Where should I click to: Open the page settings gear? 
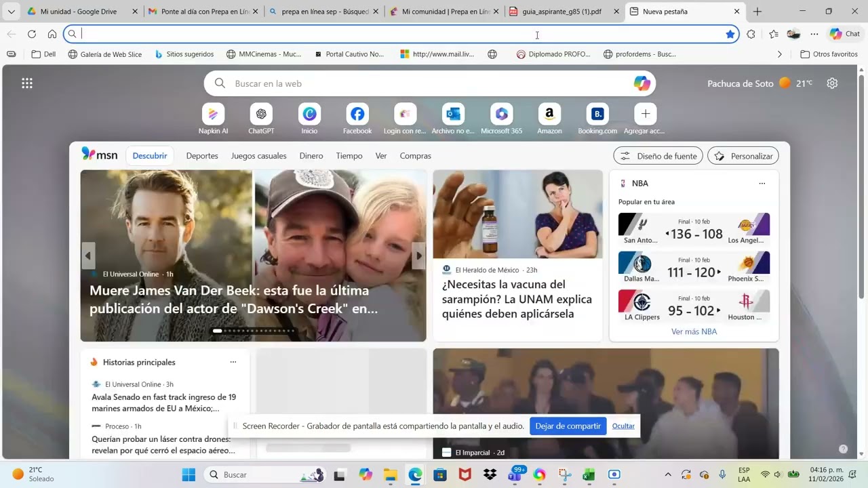pyautogui.click(x=832, y=83)
